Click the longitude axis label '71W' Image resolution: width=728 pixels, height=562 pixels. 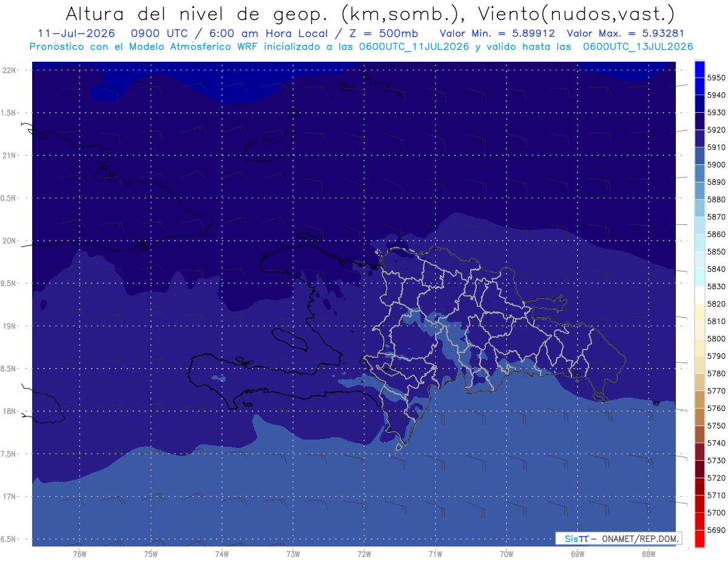(x=435, y=554)
